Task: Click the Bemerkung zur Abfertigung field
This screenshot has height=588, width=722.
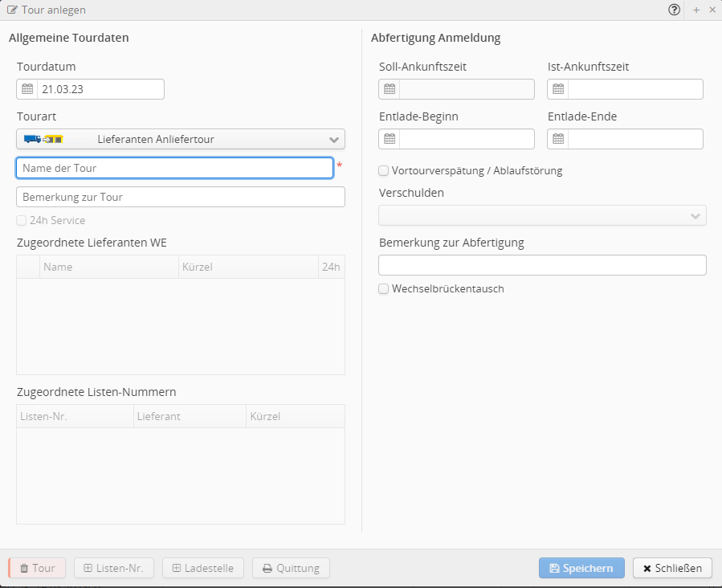Action: click(542, 265)
